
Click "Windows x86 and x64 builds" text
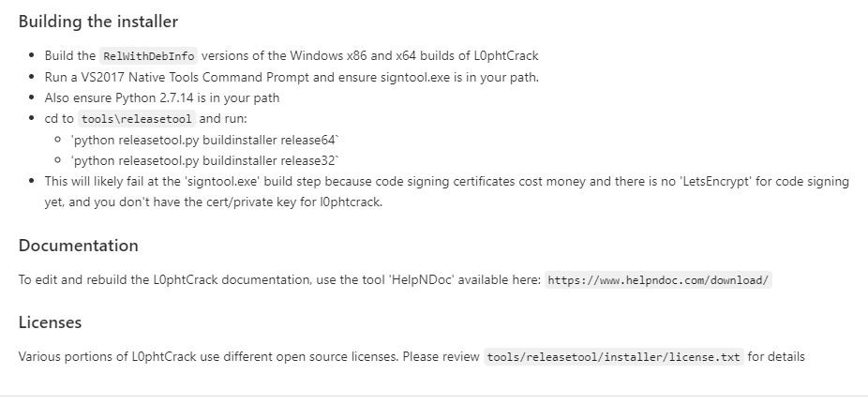pyautogui.click(x=380, y=56)
